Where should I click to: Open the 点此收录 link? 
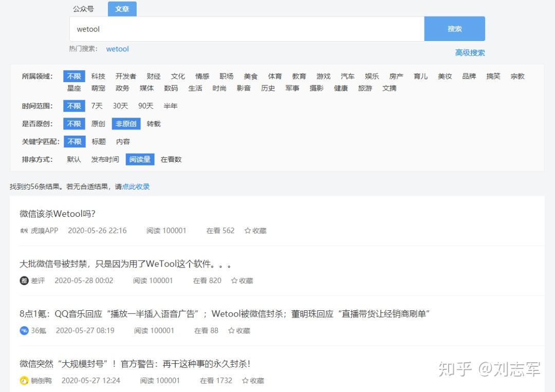tap(136, 186)
